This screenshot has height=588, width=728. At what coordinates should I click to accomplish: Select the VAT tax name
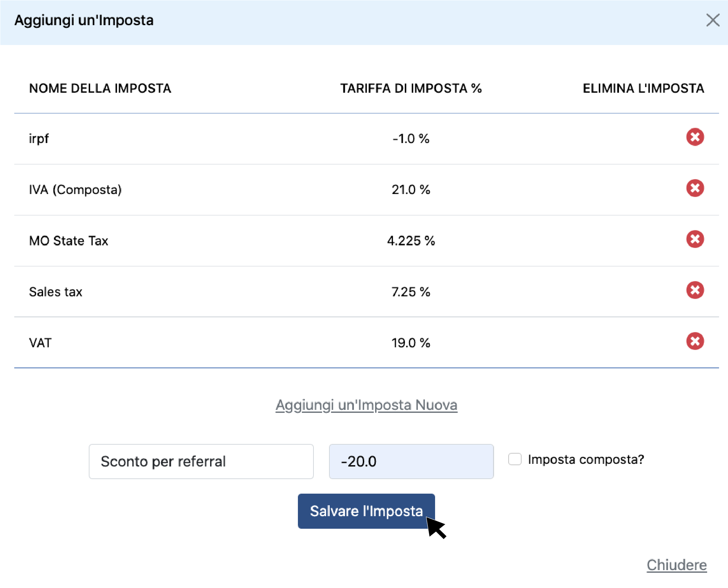pos(40,343)
